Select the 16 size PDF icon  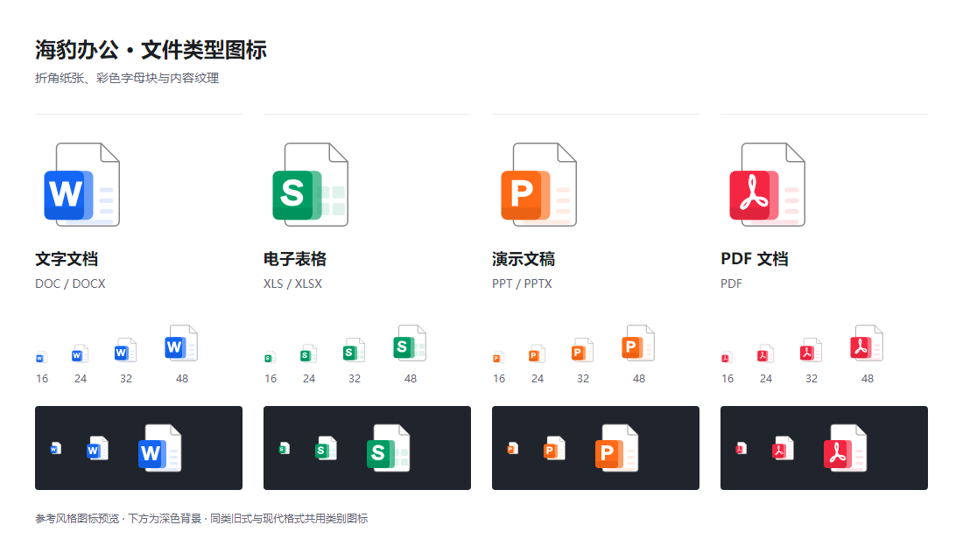(x=727, y=357)
